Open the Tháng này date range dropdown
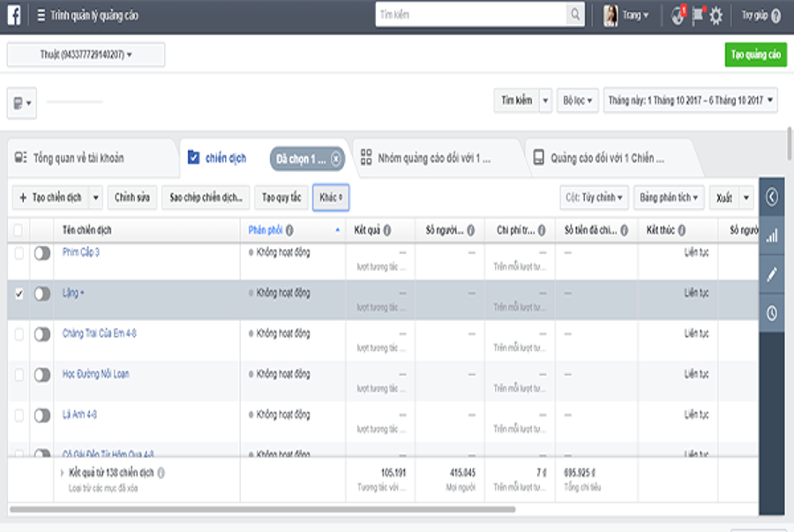This screenshot has width=794, height=532. 690,101
